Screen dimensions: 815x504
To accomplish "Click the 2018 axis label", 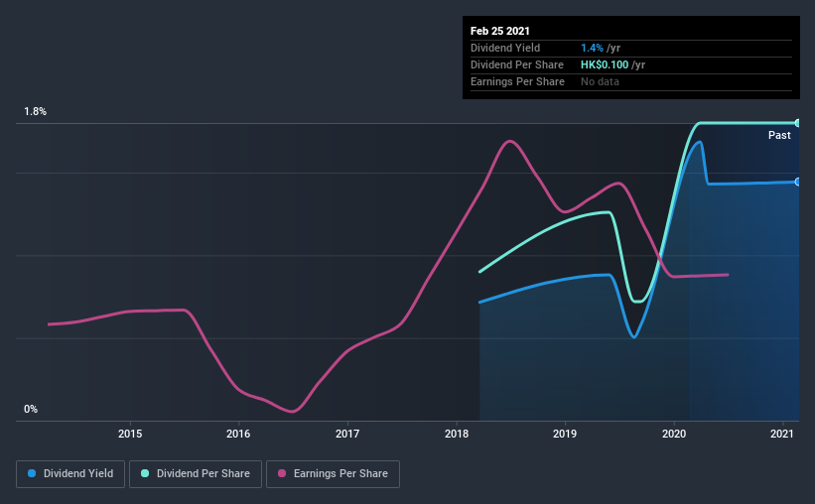I will [x=457, y=434].
